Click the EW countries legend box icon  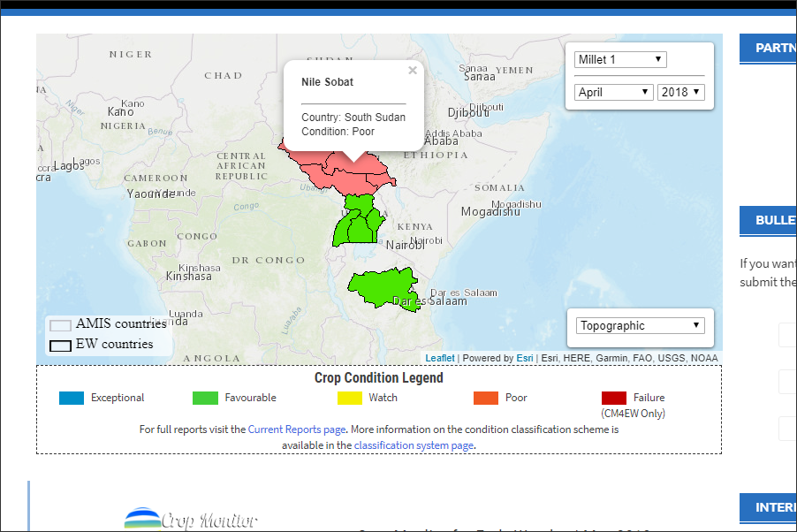coord(60,346)
